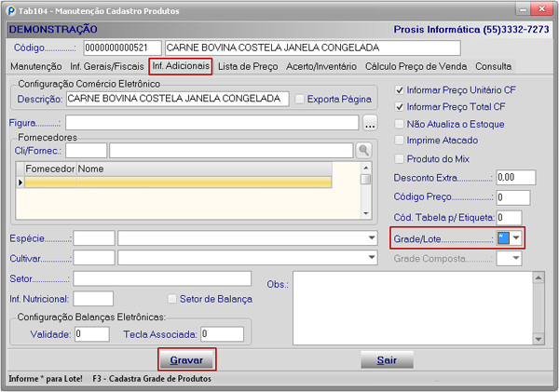The image size is (559, 392).
Task: Select the row indicator arrow in Fornecedor grid
Action: (20, 182)
